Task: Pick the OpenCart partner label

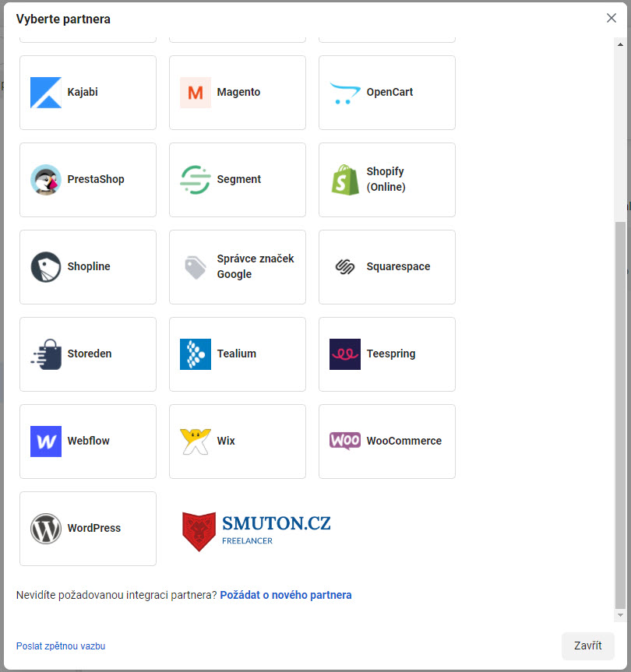Action: 390,92
